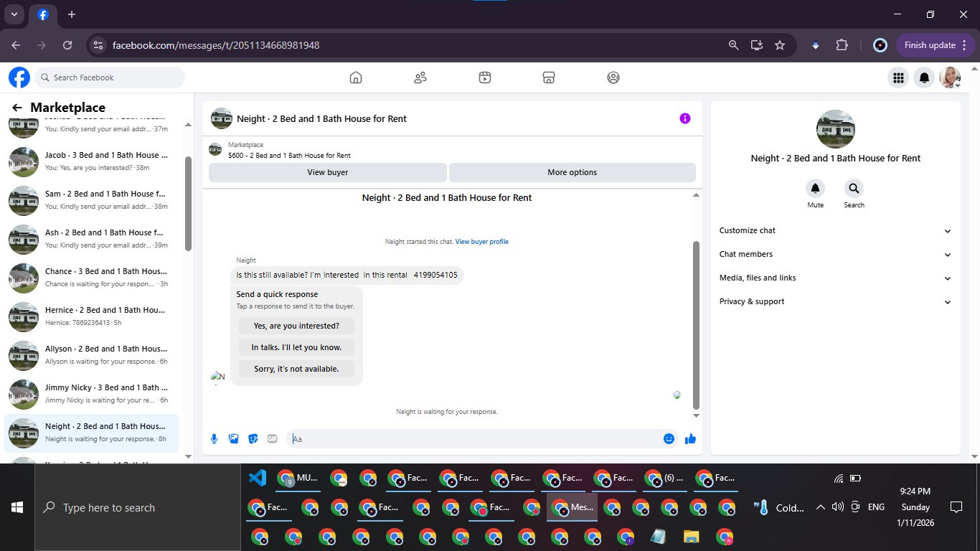Open Jimmy Nicky 3 Bed conversation

point(92,394)
